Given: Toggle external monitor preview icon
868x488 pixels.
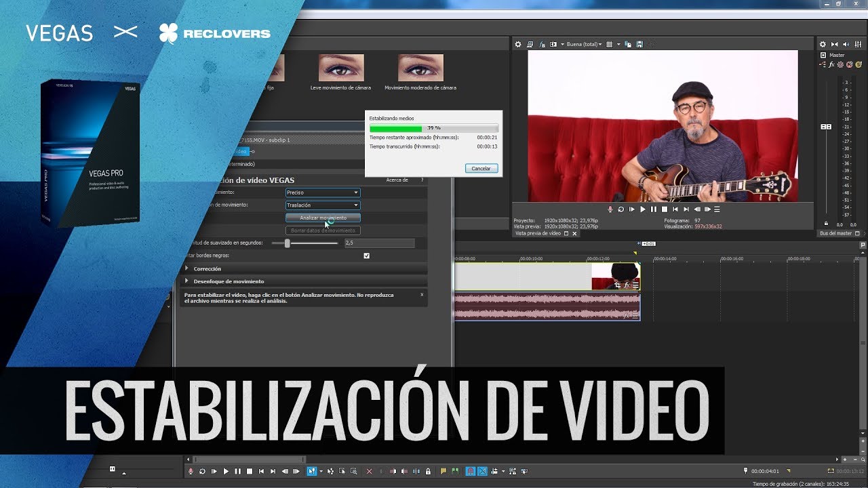Looking at the screenshot, I should 530,45.
